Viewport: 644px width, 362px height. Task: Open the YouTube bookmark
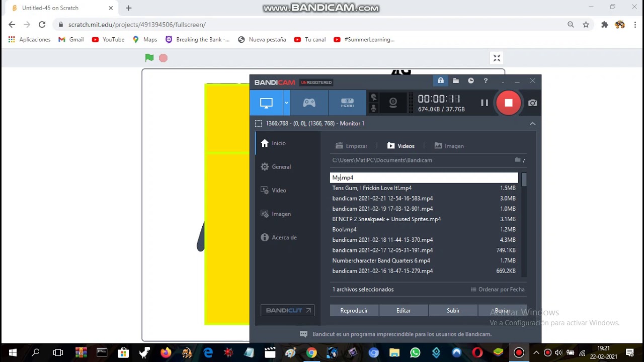108,39
